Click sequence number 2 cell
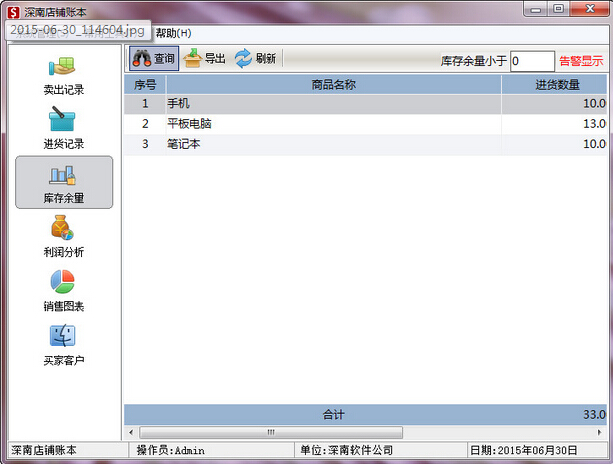The image size is (613, 464). click(x=145, y=124)
